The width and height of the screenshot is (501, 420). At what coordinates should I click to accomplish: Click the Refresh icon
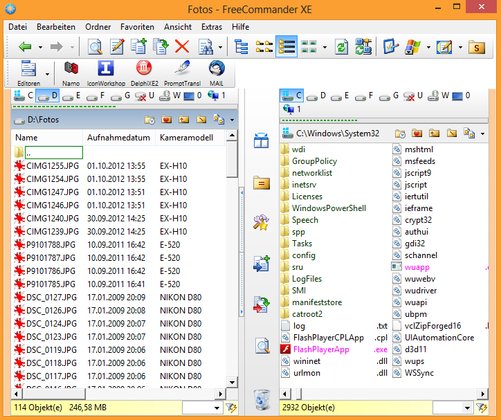point(341,47)
